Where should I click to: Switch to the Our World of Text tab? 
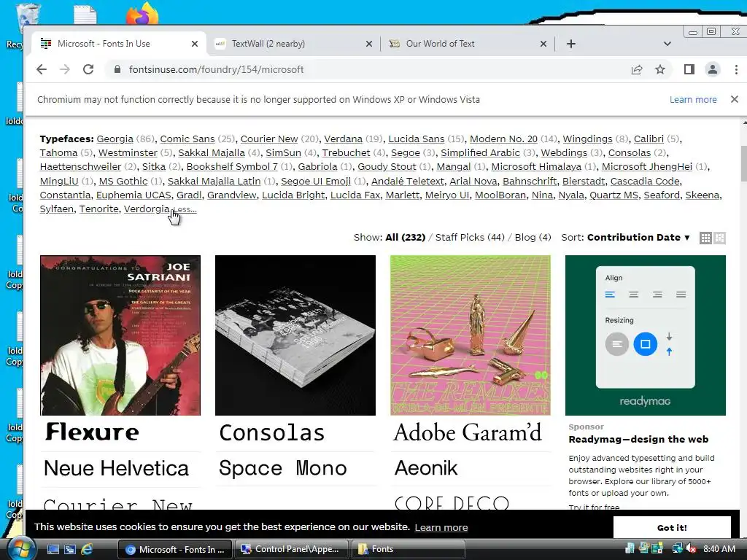click(468, 44)
